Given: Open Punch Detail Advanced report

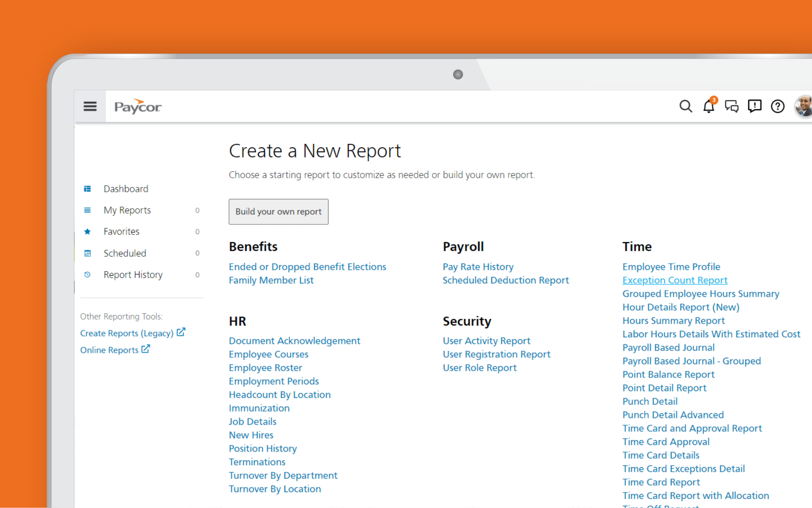Looking at the screenshot, I should (x=673, y=415).
